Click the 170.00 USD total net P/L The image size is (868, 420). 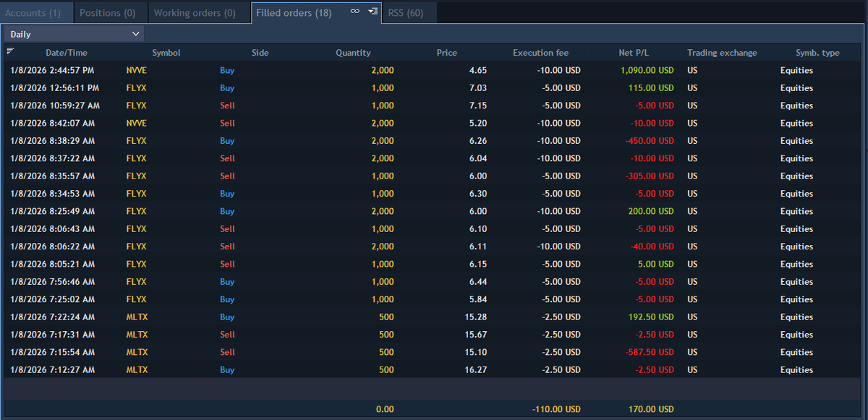tap(651, 409)
